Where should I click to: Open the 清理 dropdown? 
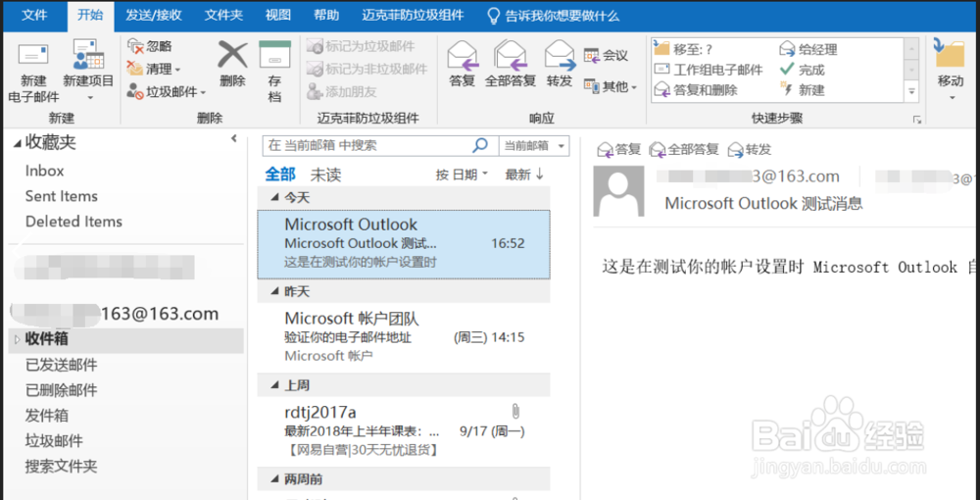click(154, 69)
